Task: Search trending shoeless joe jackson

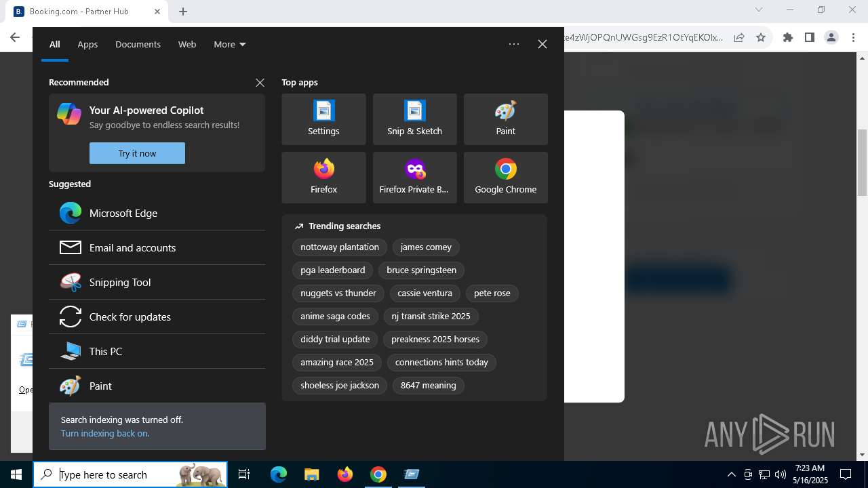Action: click(x=340, y=385)
